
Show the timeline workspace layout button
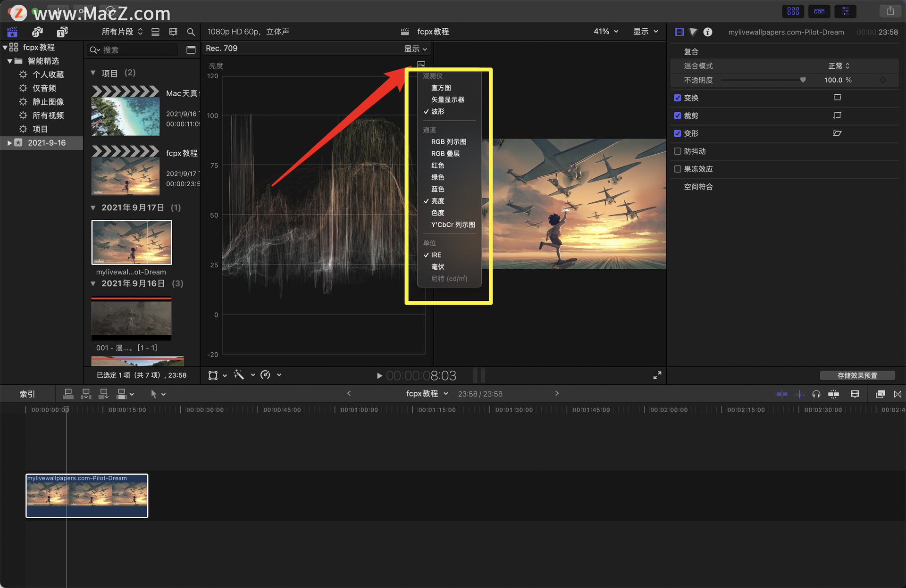(819, 11)
